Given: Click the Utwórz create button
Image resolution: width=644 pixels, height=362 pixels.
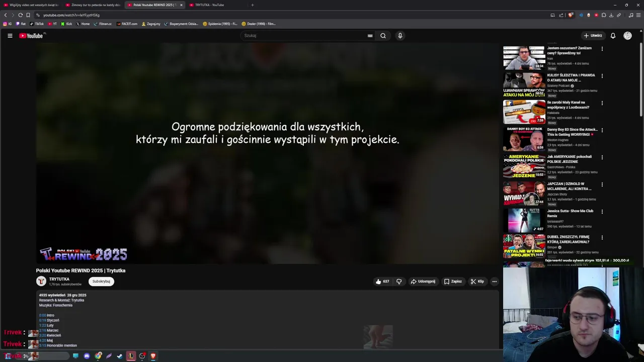Looking at the screenshot, I should point(593,36).
